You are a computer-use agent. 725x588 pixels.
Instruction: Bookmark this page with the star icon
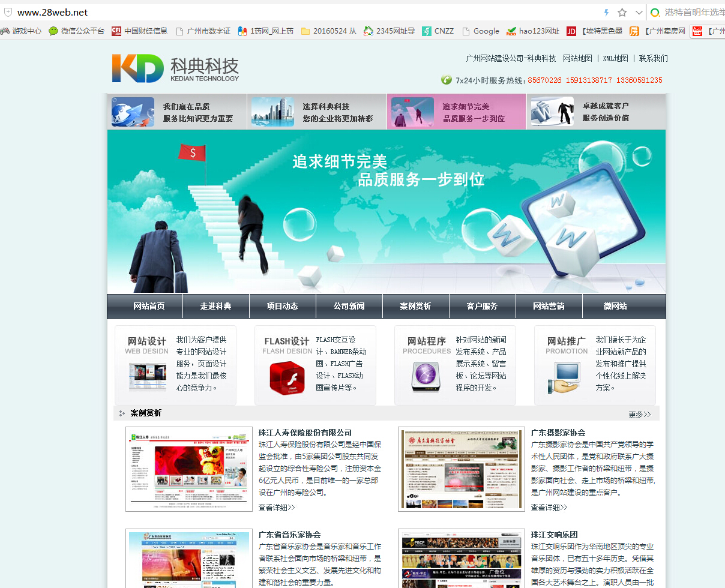click(622, 13)
